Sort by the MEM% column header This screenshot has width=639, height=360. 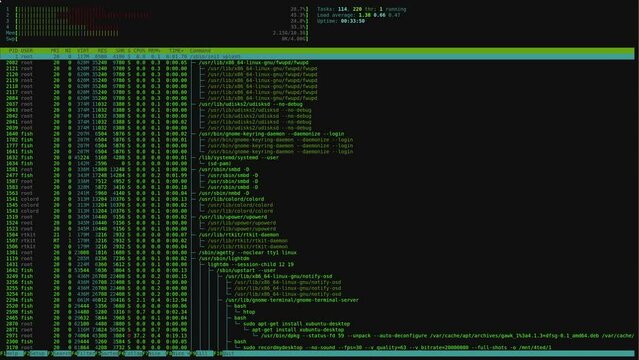pyautogui.click(x=154, y=51)
